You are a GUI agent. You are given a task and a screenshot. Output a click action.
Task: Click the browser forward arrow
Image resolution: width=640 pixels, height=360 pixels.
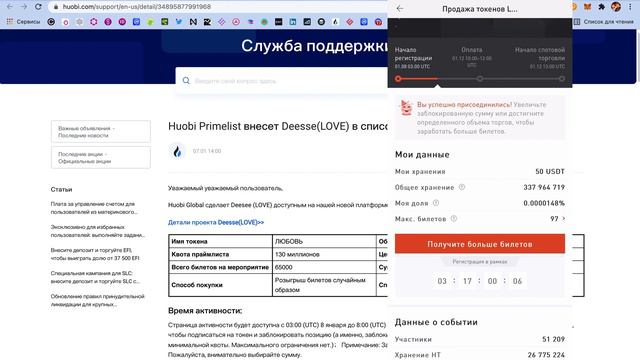[x=24, y=7]
